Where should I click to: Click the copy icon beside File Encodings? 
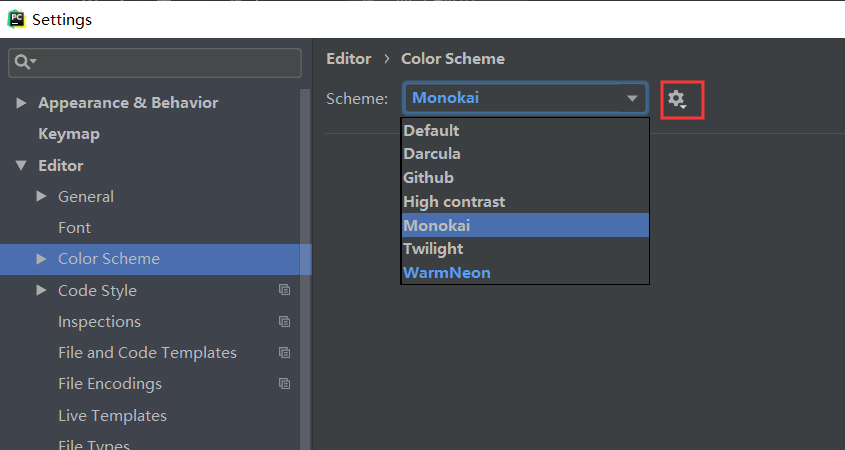click(x=285, y=384)
